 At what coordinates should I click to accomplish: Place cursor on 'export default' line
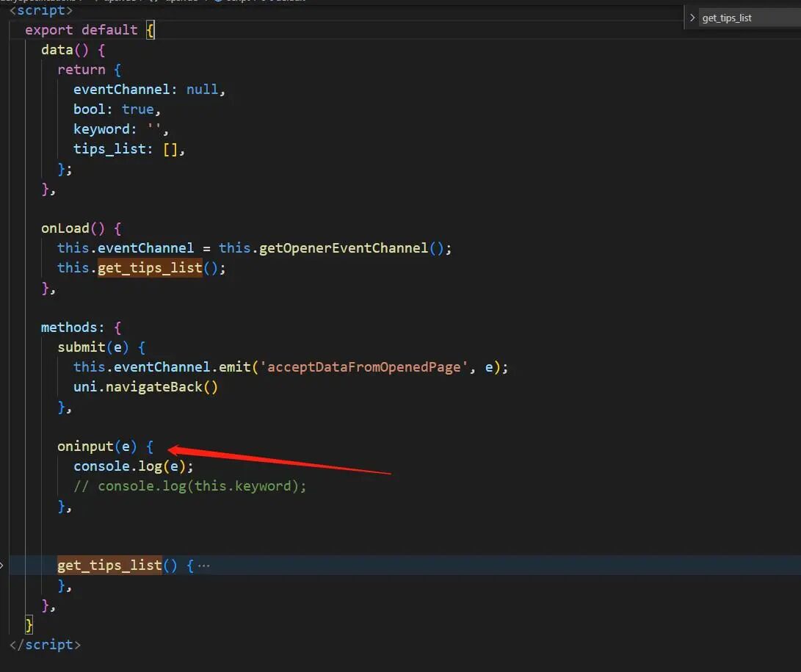click(x=90, y=30)
